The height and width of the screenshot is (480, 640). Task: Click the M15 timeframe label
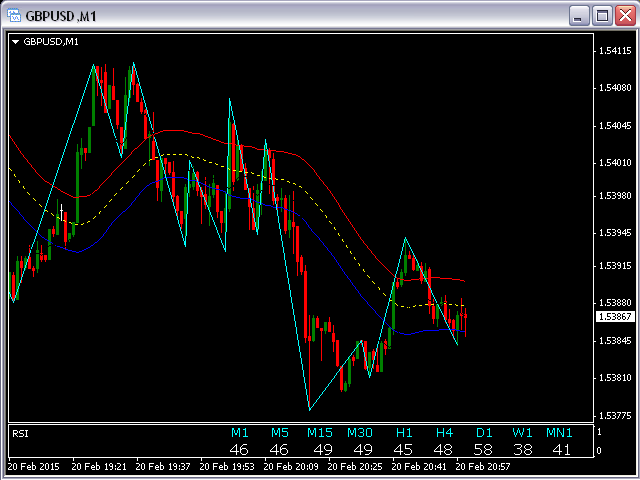(x=320, y=432)
